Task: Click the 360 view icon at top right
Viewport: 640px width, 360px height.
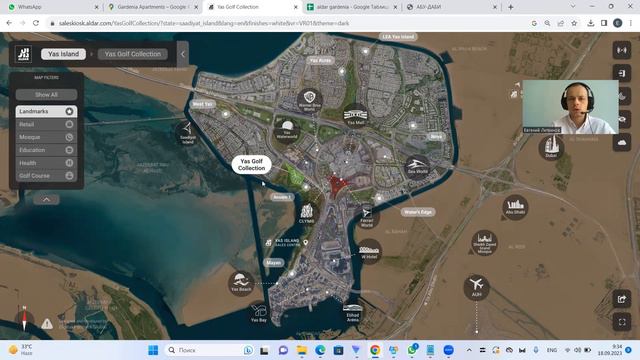Action: tap(622, 50)
